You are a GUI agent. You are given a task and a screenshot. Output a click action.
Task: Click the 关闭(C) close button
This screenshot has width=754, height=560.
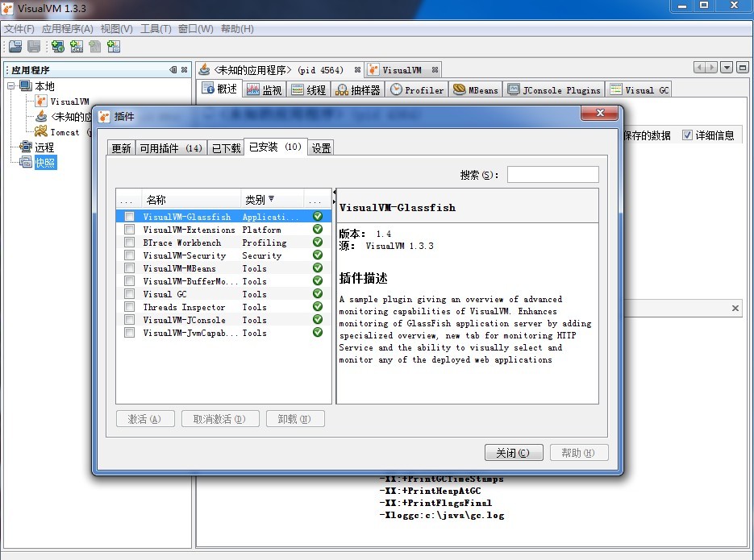click(x=514, y=452)
